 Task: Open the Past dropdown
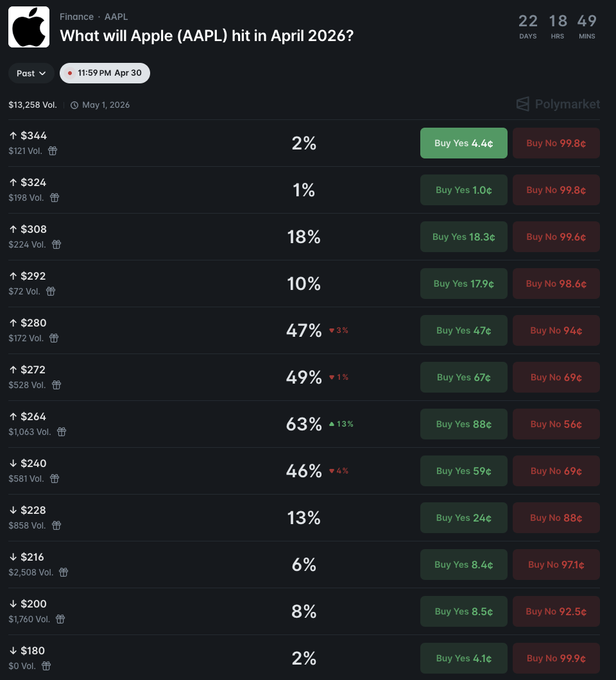click(31, 73)
